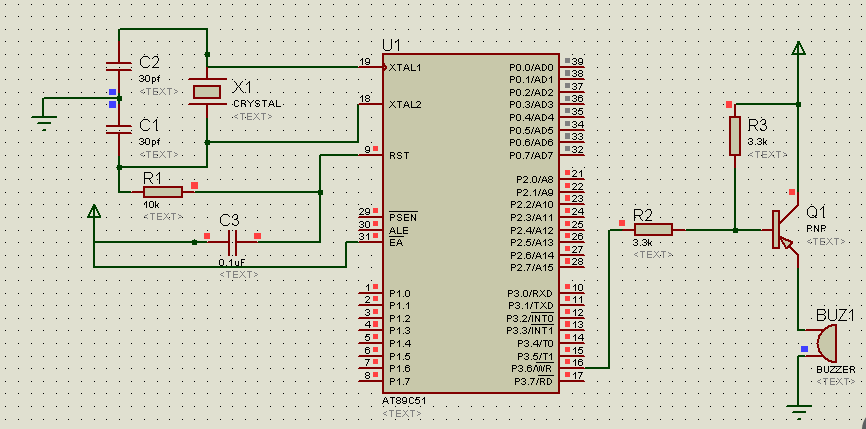Click the ground symbol below the buzzer
866x429 pixels.
pos(798,412)
